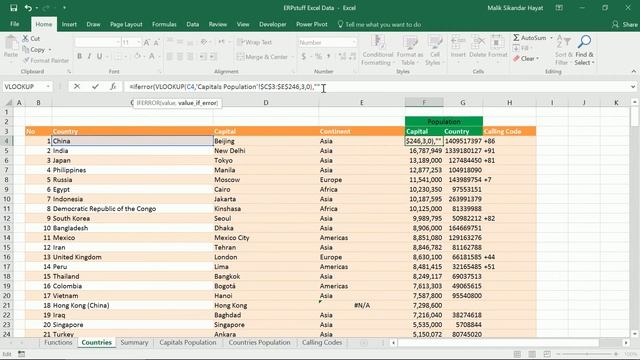Switch to the Formulas ribbon tab

(x=164, y=24)
